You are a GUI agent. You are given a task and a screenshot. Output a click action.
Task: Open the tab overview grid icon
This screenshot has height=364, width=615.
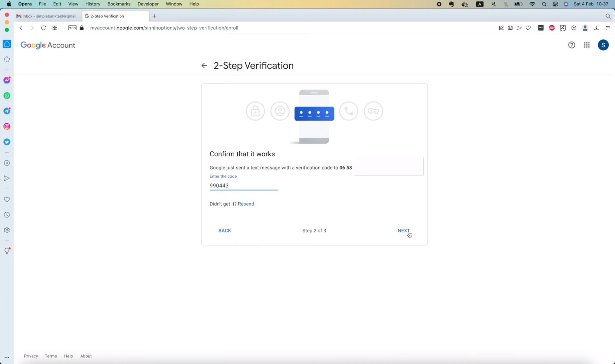(55, 28)
